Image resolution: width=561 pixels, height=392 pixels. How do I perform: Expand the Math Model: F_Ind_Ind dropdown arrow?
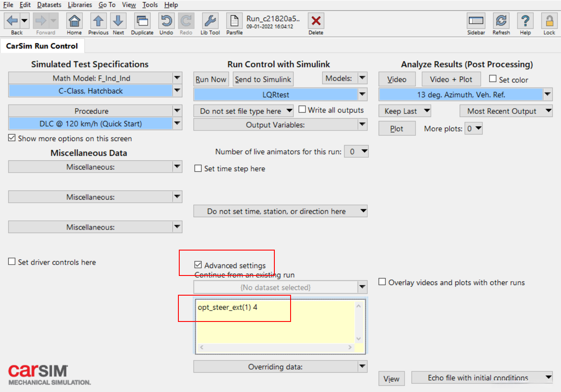tap(177, 78)
